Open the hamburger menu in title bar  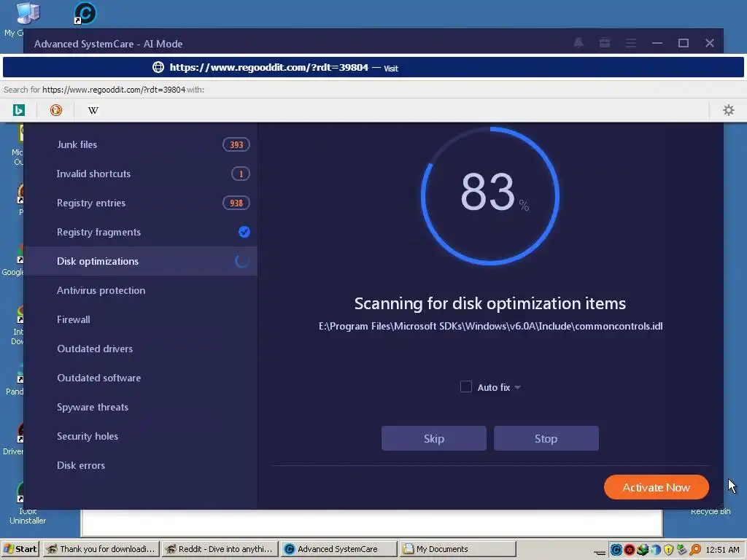631,43
